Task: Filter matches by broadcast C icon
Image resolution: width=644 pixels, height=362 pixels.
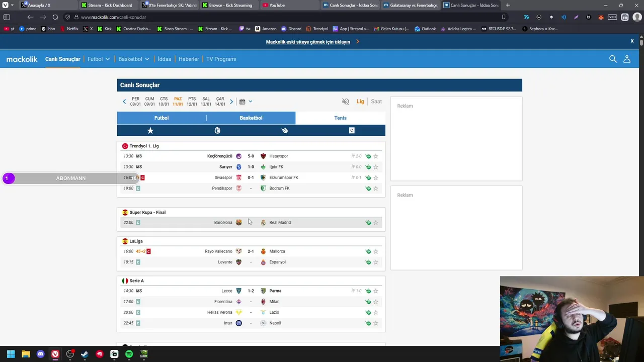Action: (x=352, y=130)
